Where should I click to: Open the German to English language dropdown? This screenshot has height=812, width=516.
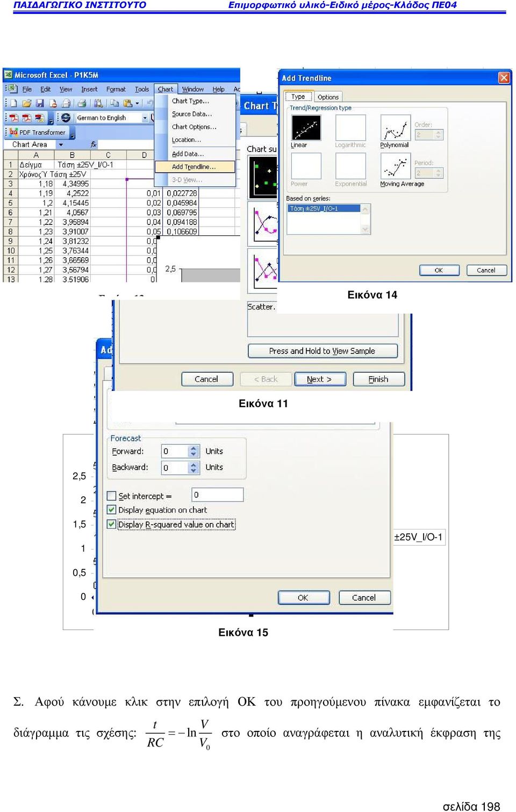[145, 118]
